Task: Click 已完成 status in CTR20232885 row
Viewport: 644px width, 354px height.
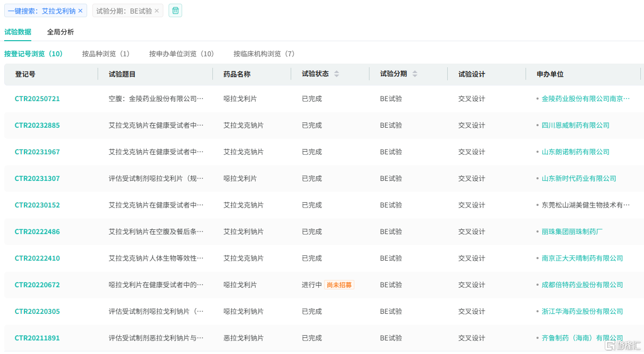Action: tap(312, 125)
